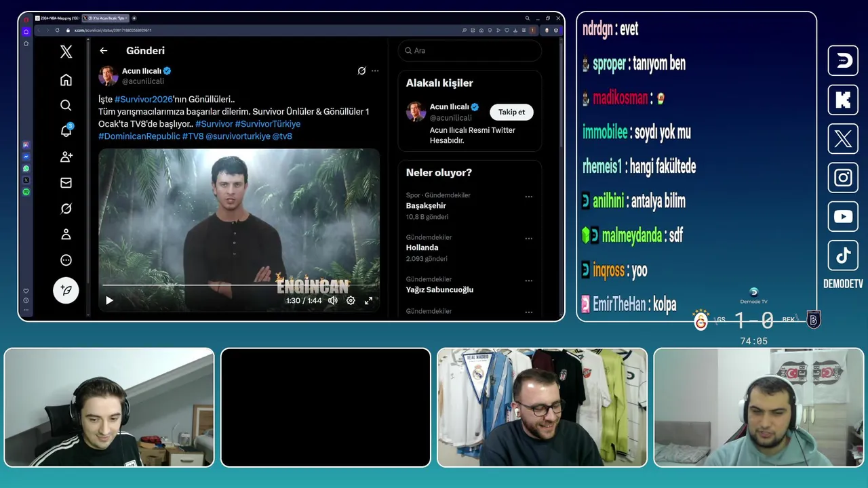Click YouTube logo in stream overlay

[x=843, y=217]
